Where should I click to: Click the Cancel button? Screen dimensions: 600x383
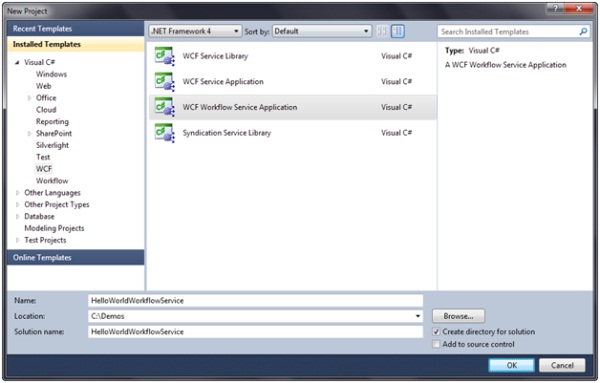click(562, 365)
